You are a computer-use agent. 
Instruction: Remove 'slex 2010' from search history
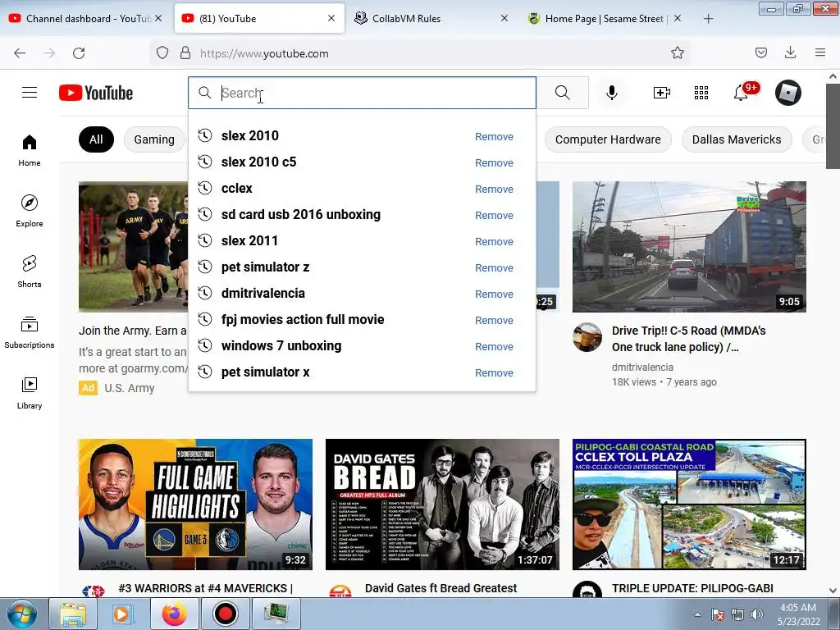click(494, 137)
